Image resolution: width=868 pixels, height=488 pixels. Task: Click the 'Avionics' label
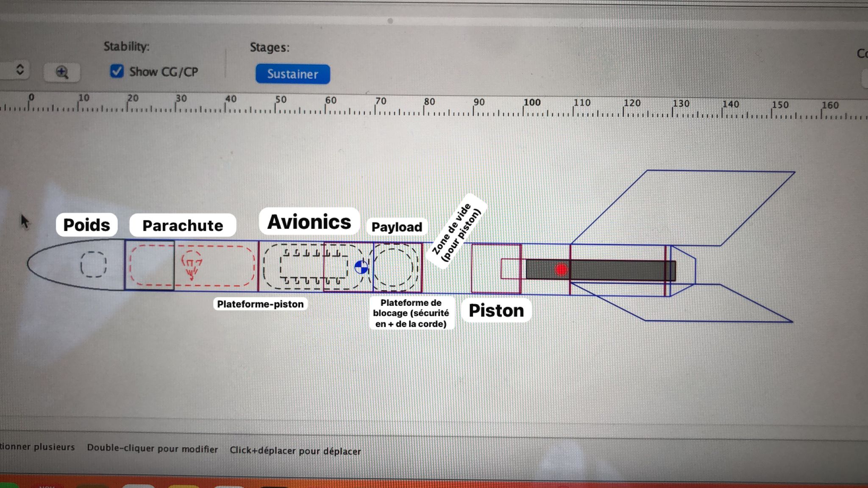[309, 222]
